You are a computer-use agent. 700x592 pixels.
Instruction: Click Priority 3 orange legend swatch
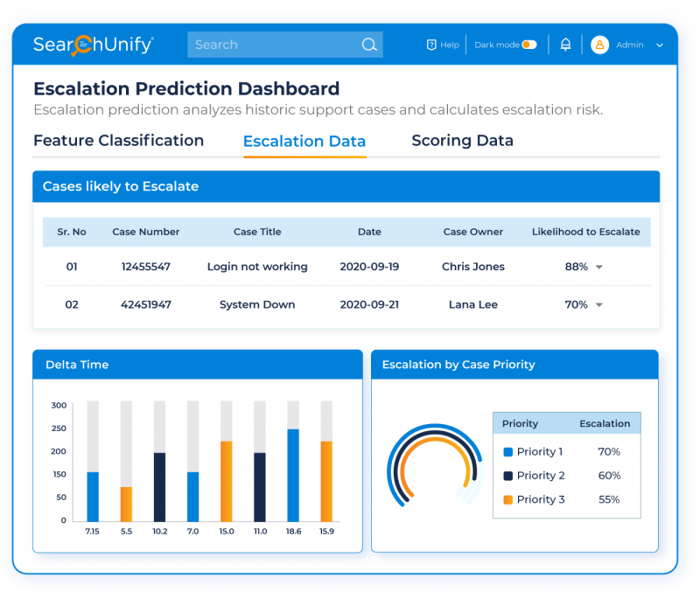click(508, 499)
